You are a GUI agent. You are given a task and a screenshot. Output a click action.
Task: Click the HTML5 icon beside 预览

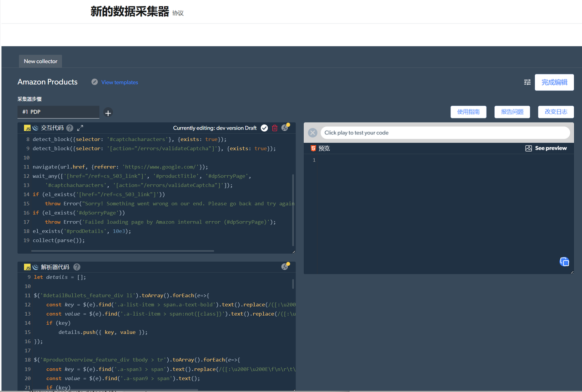[x=313, y=148]
